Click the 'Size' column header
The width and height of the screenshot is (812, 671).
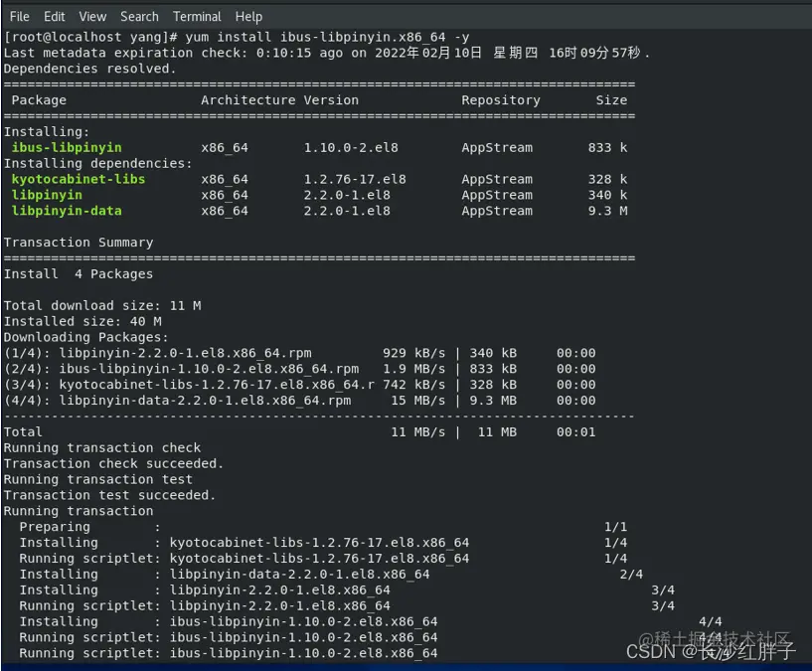(x=611, y=100)
